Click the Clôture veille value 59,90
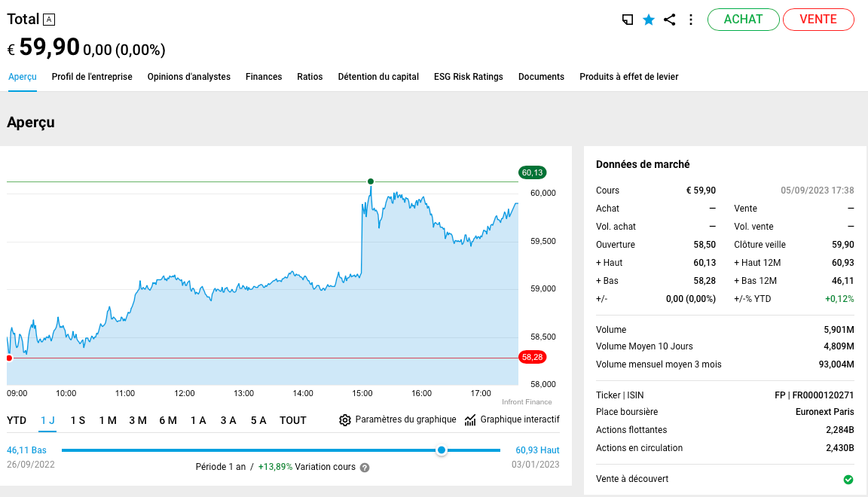The height and width of the screenshot is (497, 868). 843,245
